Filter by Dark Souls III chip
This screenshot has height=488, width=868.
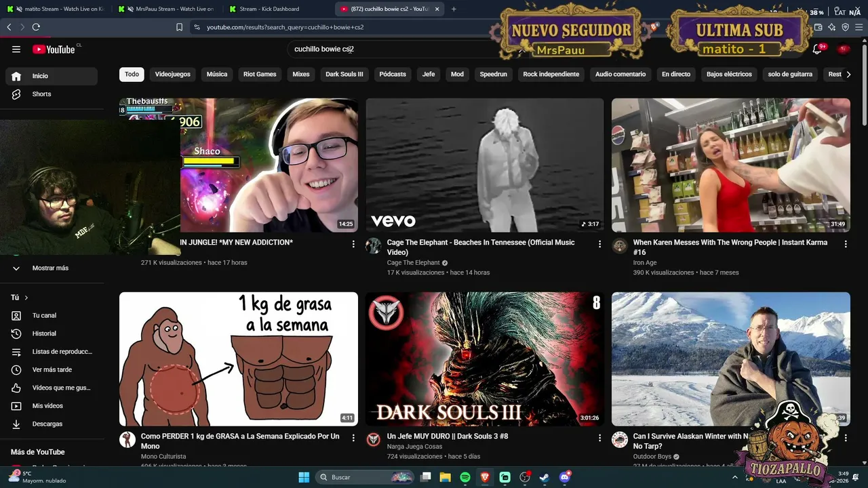344,74
